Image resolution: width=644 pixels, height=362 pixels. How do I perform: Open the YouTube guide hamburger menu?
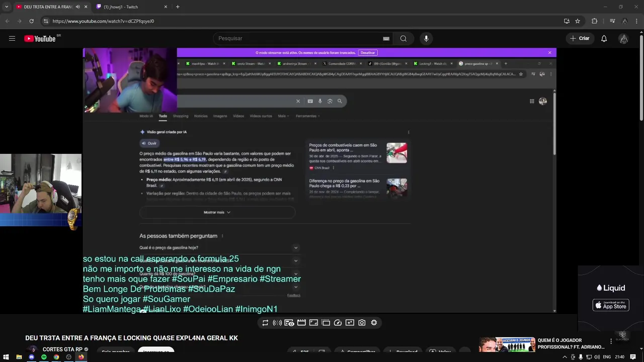pos(12,38)
